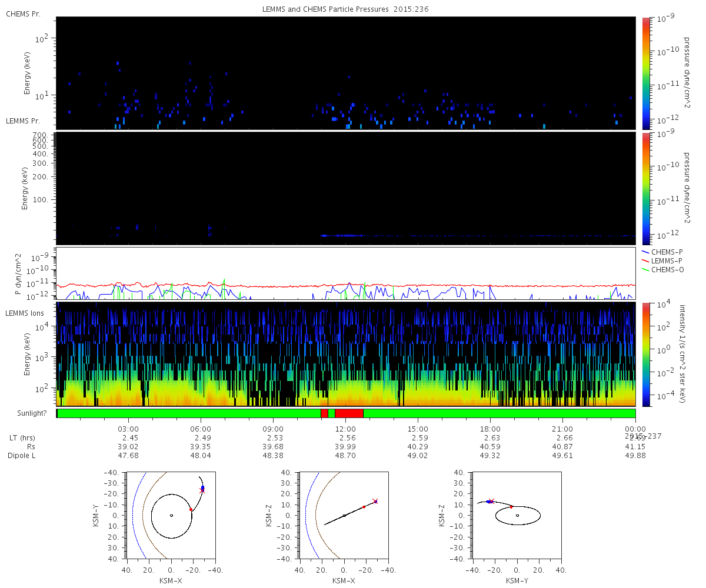Click the LEMMS pressure color bar in second panel

coord(645,188)
